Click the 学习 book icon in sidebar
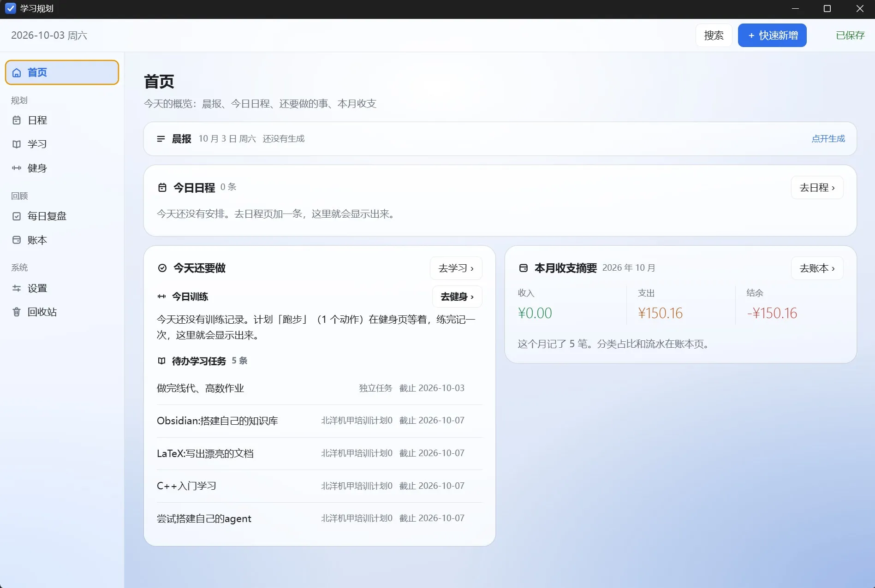This screenshot has width=875, height=588. click(17, 144)
